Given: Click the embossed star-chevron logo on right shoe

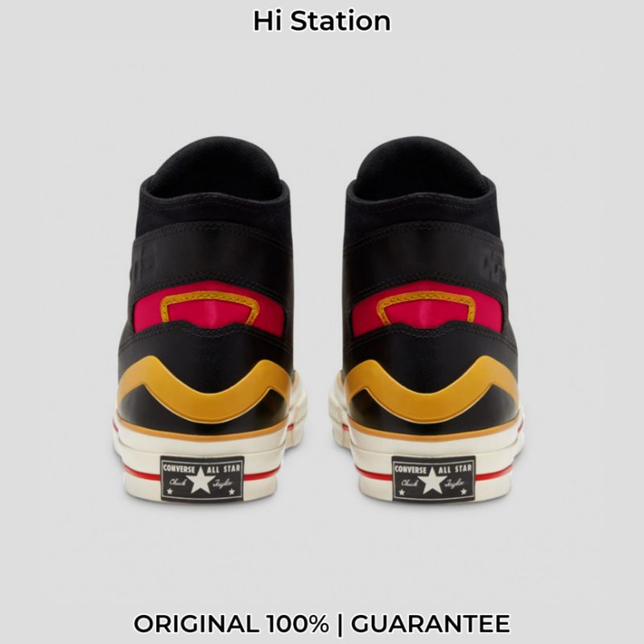Looking at the screenshot, I should (493, 263).
